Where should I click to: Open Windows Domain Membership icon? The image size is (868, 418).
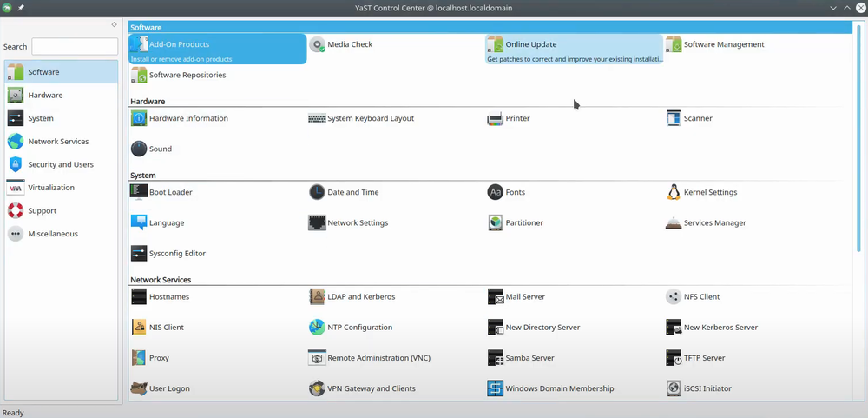click(496, 388)
